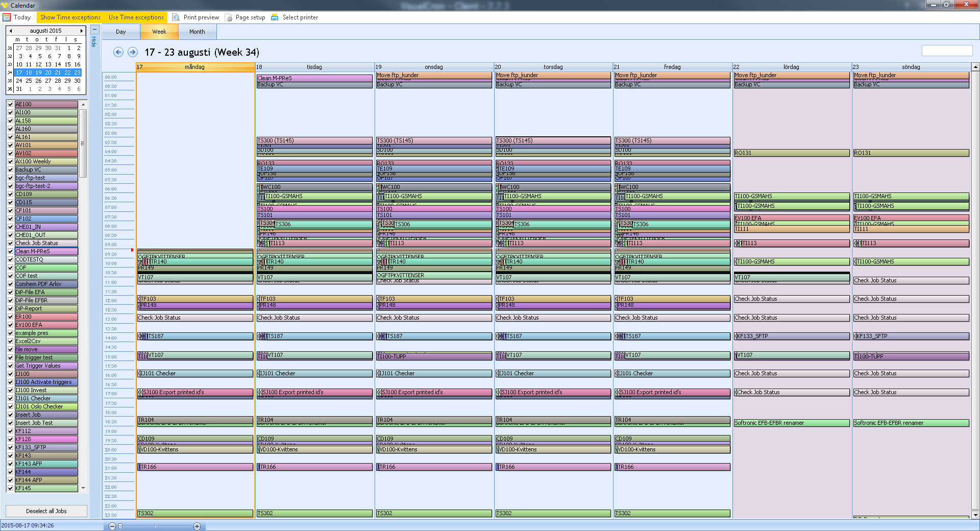The width and height of the screenshot is (980, 531).
Task: Switch to the Month view tab
Action: click(197, 32)
